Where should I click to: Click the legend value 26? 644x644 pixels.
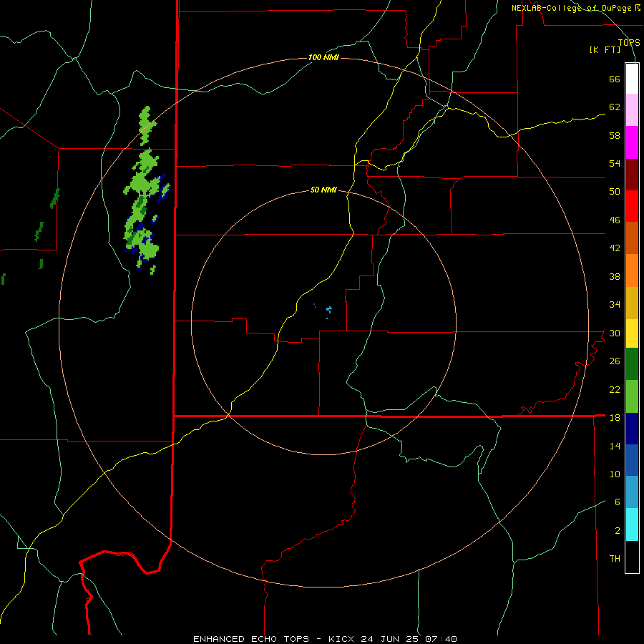pyautogui.click(x=615, y=361)
